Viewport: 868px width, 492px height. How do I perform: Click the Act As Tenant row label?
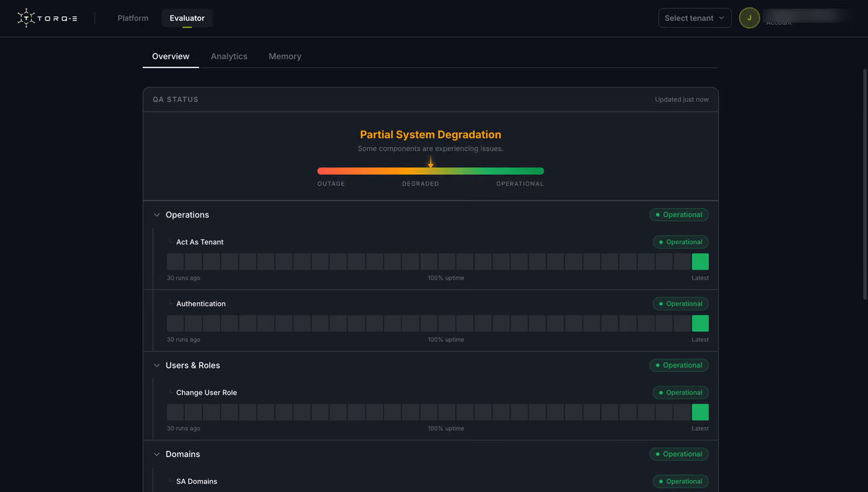pyautogui.click(x=200, y=242)
